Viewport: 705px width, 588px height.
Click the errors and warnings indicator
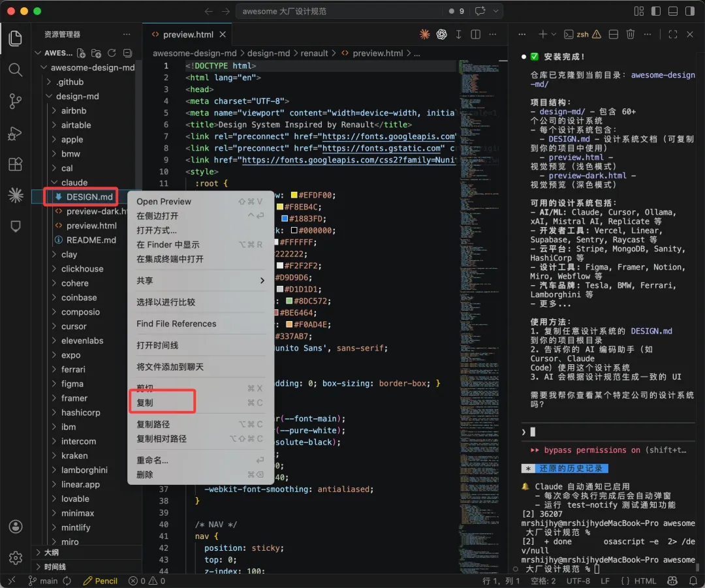point(147,581)
